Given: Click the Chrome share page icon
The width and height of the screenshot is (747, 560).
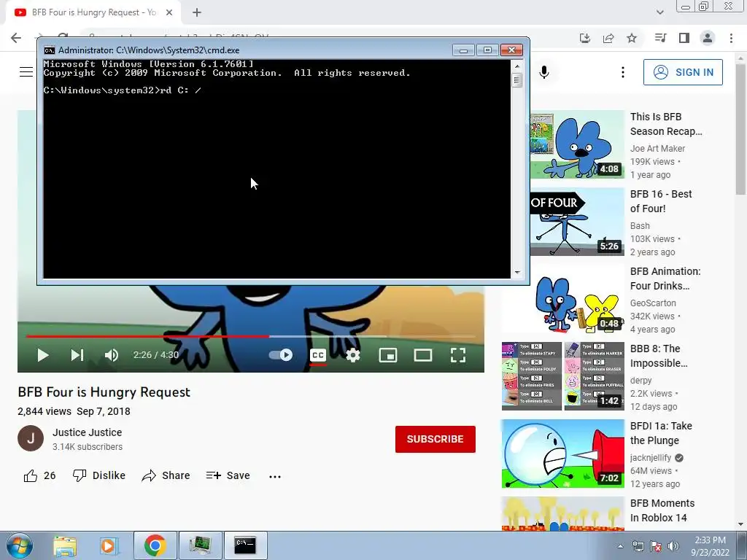Looking at the screenshot, I should pos(608,38).
